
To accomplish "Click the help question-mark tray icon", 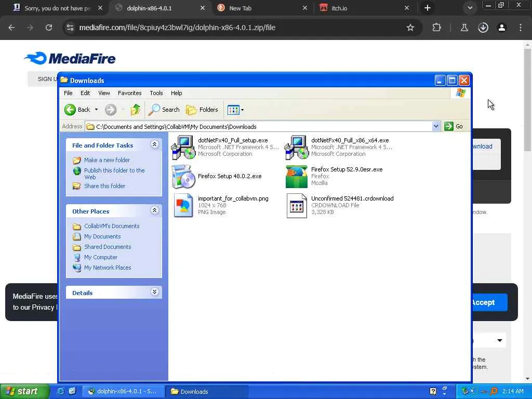I will coord(433,391).
